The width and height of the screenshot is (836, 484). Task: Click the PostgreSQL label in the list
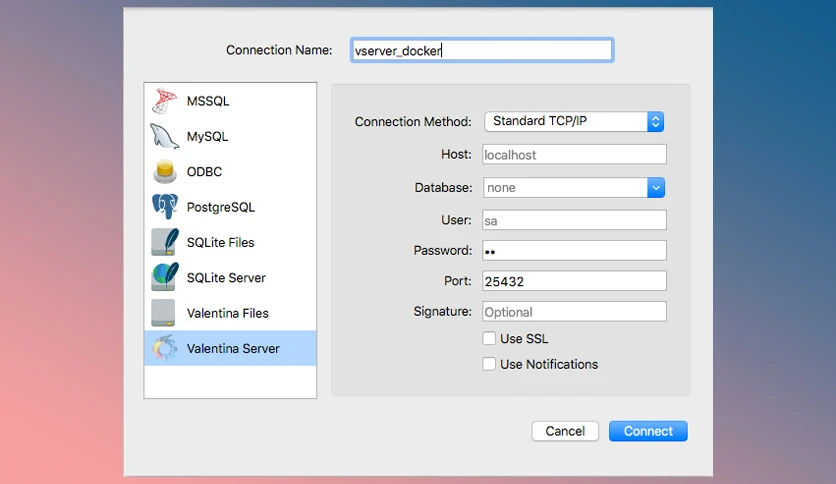point(221,207)
